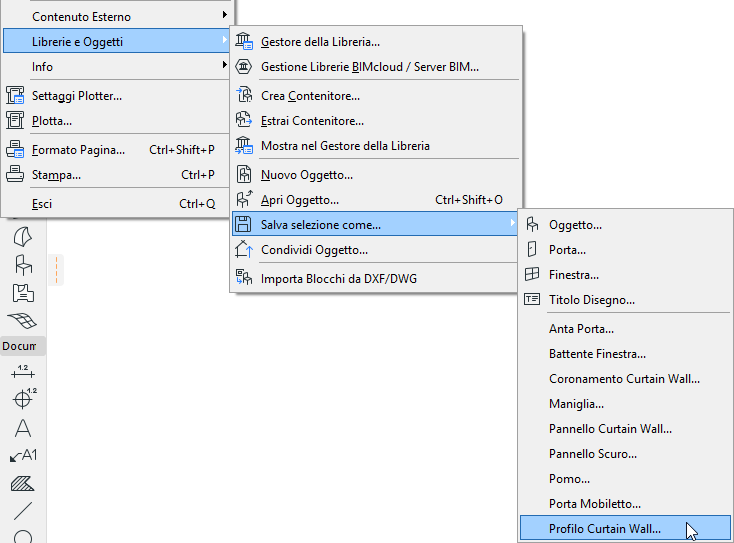Select the Object chair tool
This screenshot has width=734, height=543.
tap(22, 265)
